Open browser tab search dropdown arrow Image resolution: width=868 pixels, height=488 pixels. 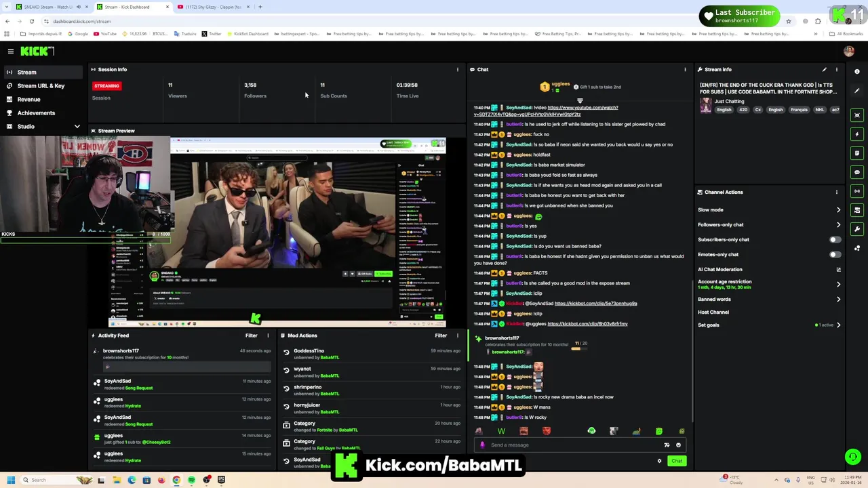(x=7, y=7)
